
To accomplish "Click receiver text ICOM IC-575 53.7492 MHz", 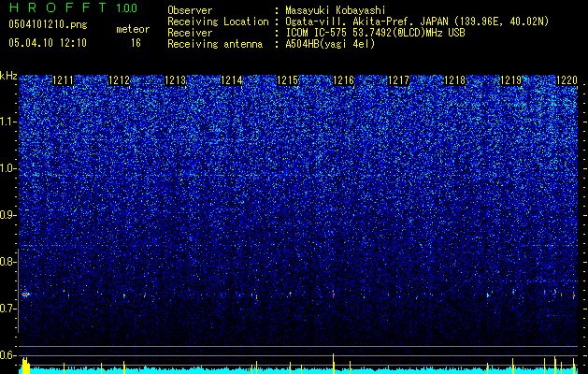I will point(375,33).
